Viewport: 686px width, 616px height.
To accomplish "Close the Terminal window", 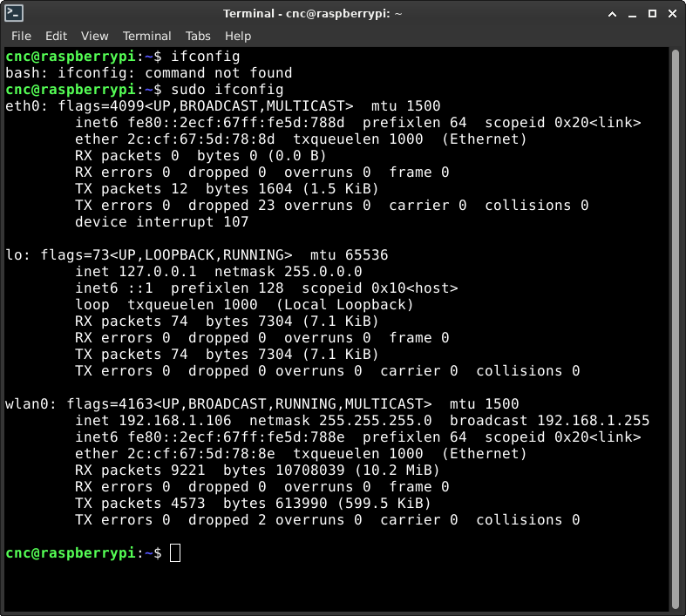I will [672, 14].
